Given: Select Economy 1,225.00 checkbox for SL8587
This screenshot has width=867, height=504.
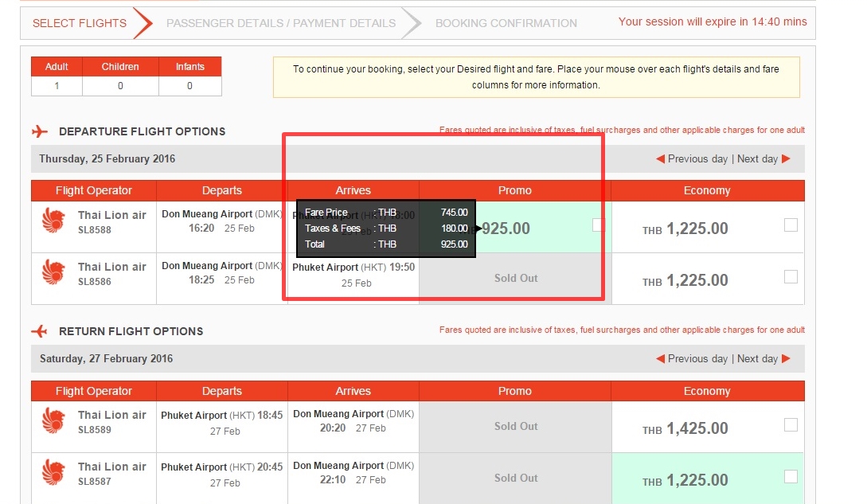Looking at the screenshot, I should tap(791, 476).
